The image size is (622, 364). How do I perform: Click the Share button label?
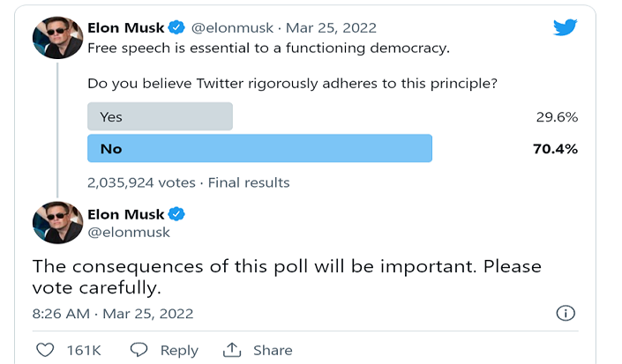[x=273, y=350]
